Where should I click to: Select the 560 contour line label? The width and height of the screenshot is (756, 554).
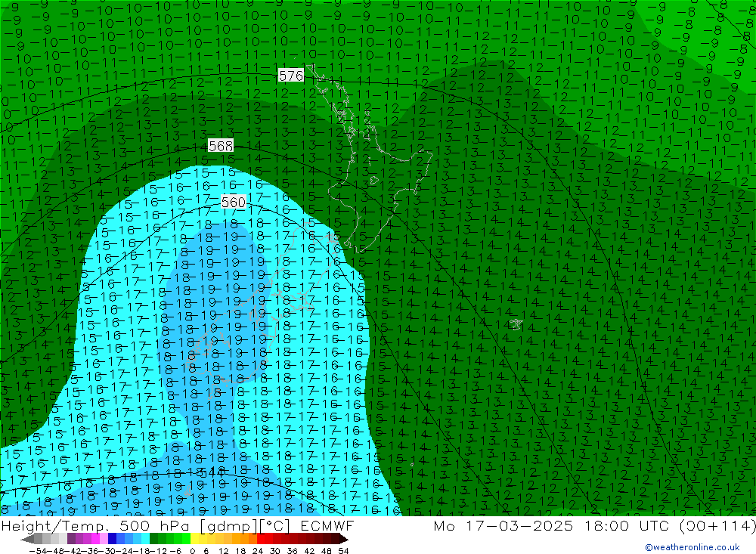234,202
